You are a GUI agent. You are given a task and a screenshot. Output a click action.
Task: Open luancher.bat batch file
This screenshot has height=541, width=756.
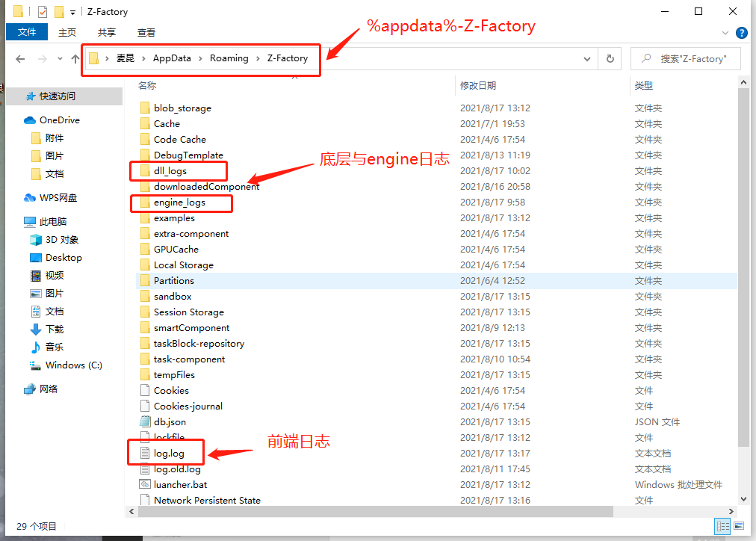tap(180, 484)
